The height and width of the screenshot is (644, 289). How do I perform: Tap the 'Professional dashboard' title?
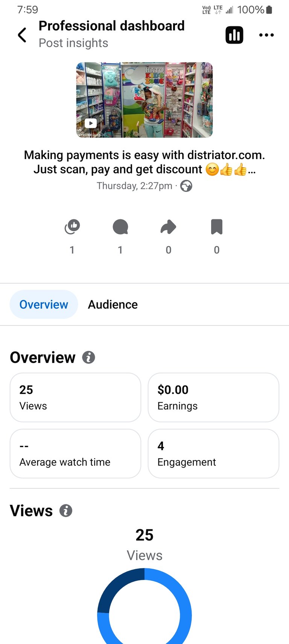[x=112, y=26]
